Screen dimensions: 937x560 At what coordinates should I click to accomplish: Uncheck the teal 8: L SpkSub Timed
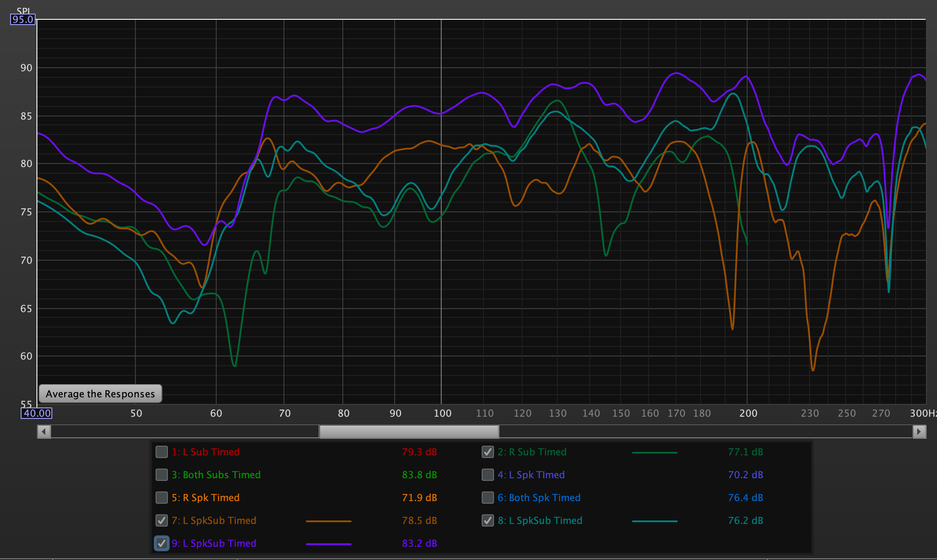488,520
